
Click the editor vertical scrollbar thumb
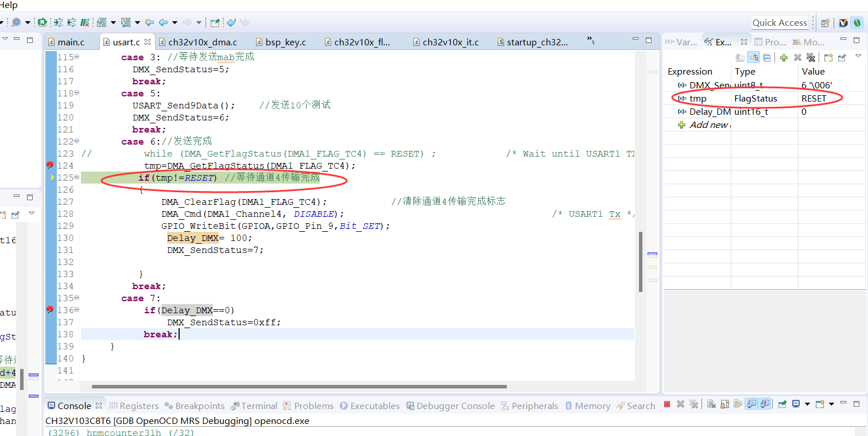tap(641, 262)
